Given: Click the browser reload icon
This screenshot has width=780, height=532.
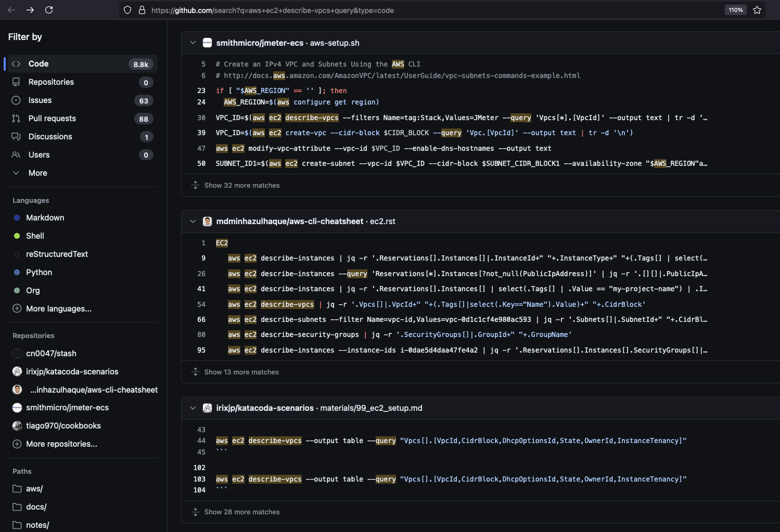Looking at the screenshot, I should [x=49, y=10].
